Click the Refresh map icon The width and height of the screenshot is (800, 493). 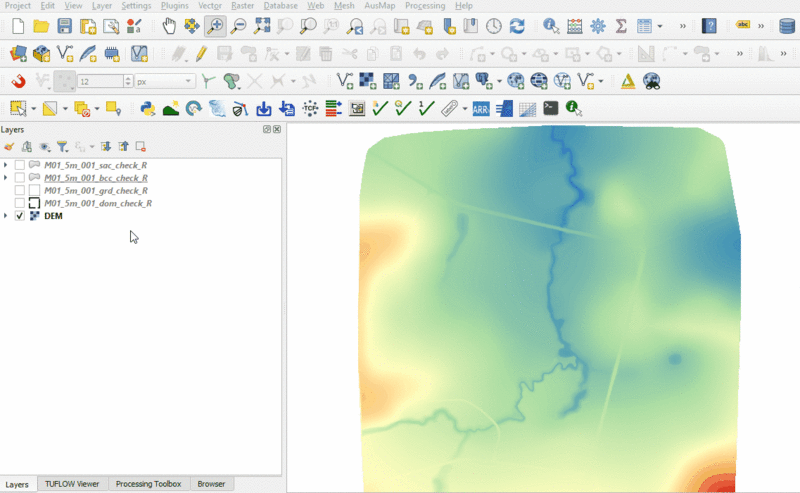[x=517, y=26]
